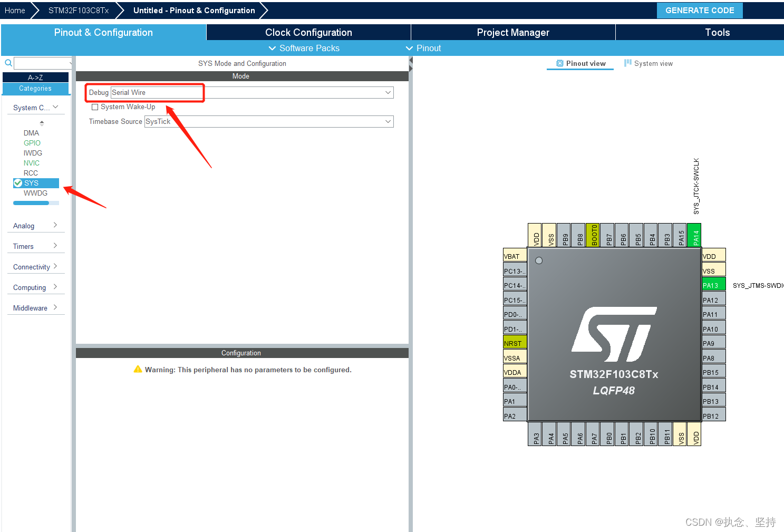Image resolution: width=784 pixels, height=532 pixels.
Task: Click the PA10 pin
Action: [x=714, y=328]
